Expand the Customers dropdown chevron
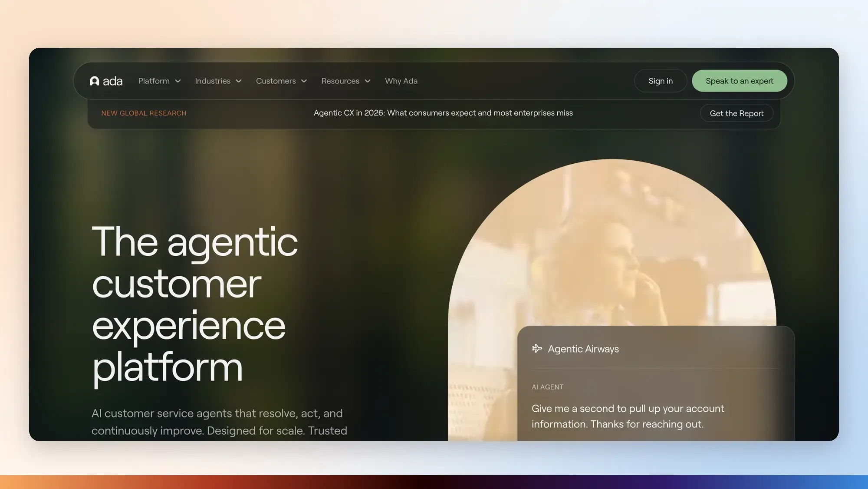This screenshot has height=489, width=868. tap(304, 81)
